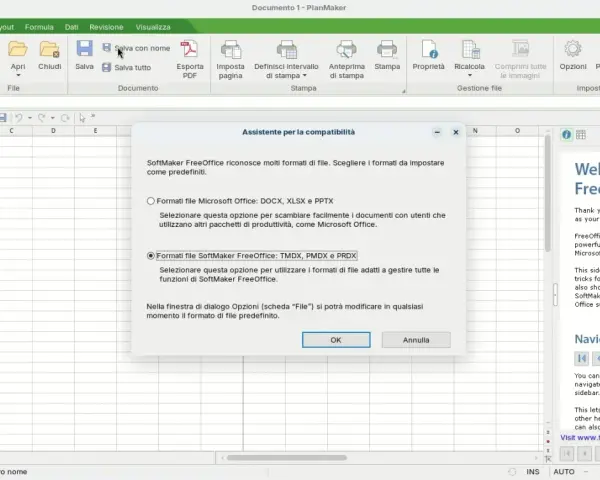Show the sidebar info panel icon
This screenshot has height=480, width=600.
point(566,134)
